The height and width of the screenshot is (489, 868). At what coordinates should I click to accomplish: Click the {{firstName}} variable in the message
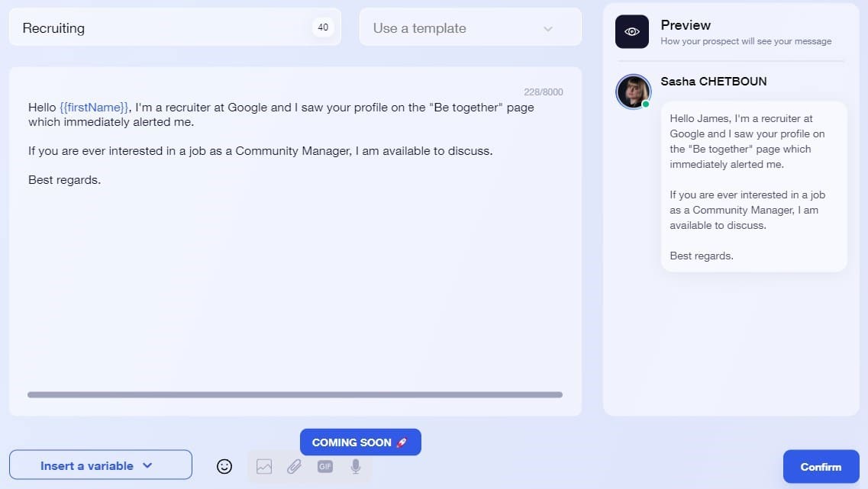[x=94, y=108]
